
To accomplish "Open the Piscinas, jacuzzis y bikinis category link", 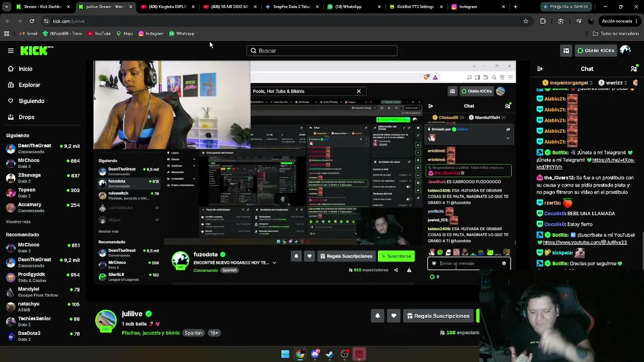I will pos(150,333).
